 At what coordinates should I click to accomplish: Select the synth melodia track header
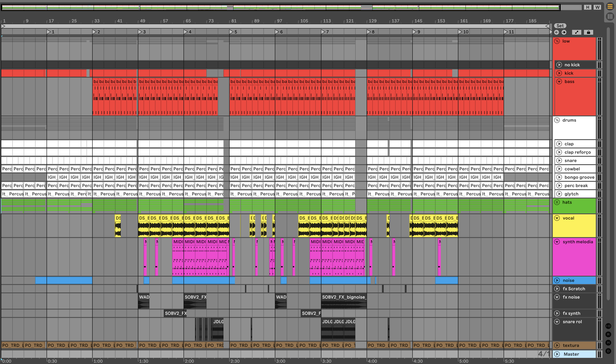pyautogui.click(x=578, y=242)
